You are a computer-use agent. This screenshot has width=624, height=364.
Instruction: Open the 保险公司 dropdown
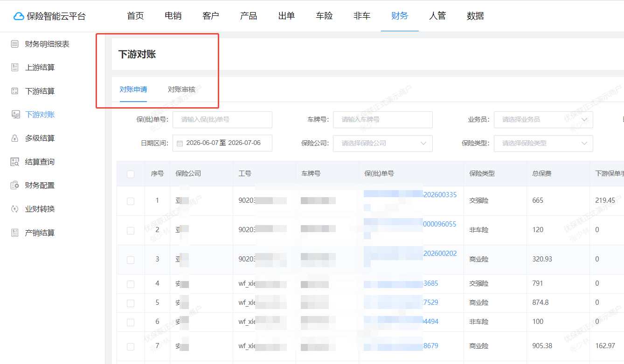tap(382, 143)
